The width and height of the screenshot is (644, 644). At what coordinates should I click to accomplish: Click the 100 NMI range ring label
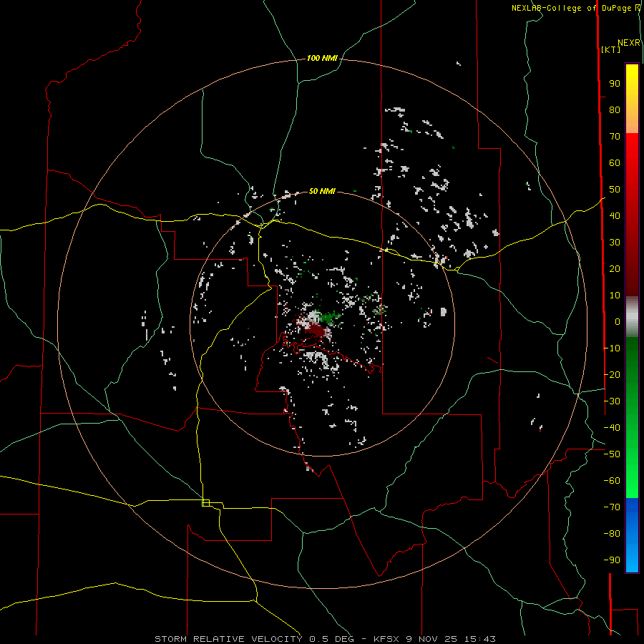click(x=322, y=58)
